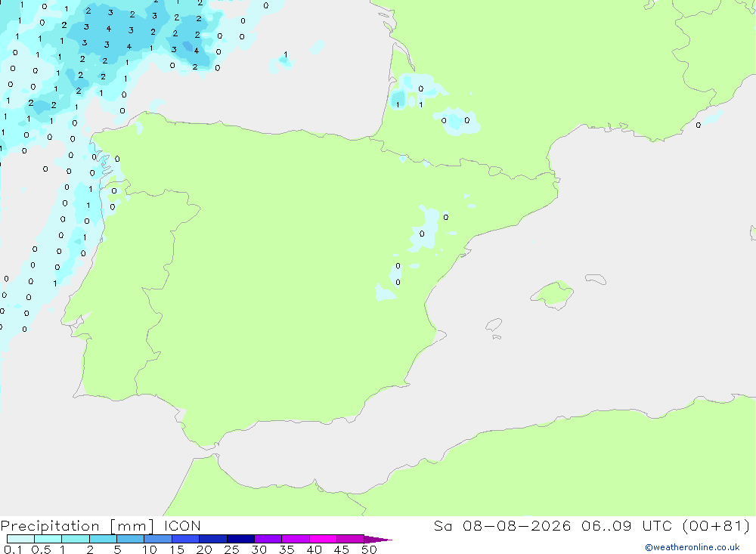Click the 'Precipitation [mm] ICON' title text
Viewport: 756px width, 554px height.
tap(101, 525)
